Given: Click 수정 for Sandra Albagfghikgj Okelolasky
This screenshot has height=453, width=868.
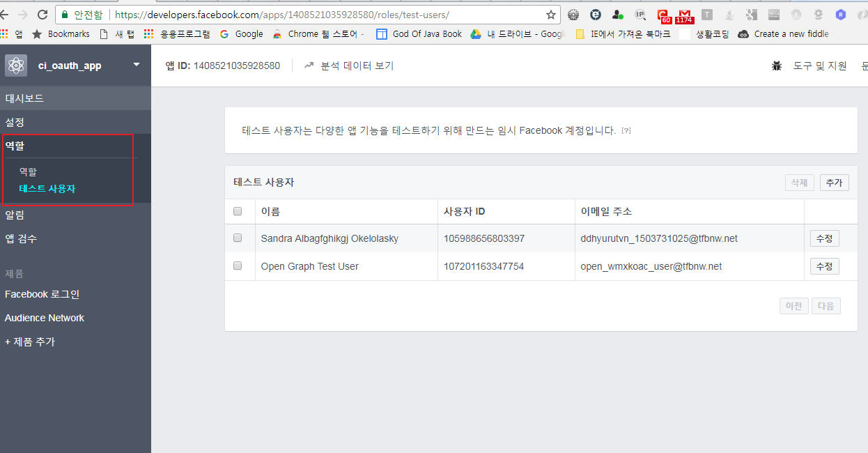Looking at the screenshot, I should (824, 238).
